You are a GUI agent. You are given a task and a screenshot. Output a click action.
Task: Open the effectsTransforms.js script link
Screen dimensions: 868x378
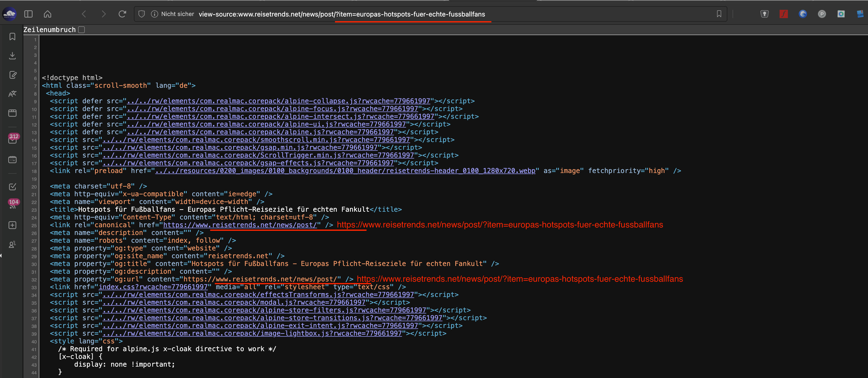(258, 295)
